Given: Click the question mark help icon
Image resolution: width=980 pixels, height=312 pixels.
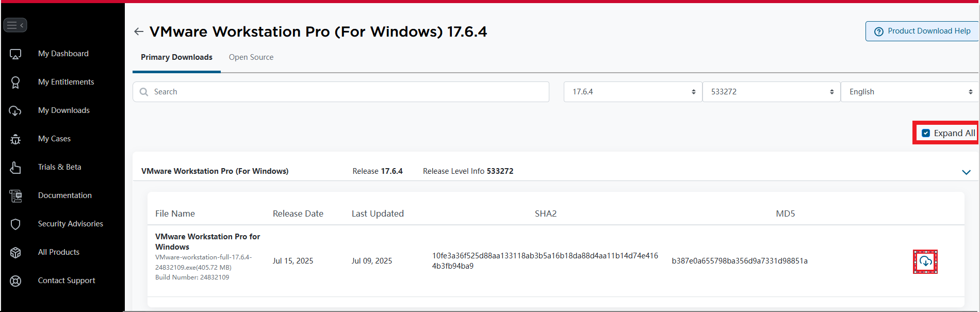Looking at the screenshot, I should tap(879, 31).
